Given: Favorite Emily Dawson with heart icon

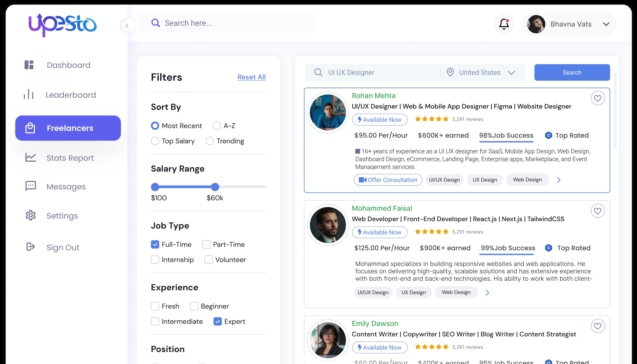Looking at the screenshot, I should tap(598, 326).
